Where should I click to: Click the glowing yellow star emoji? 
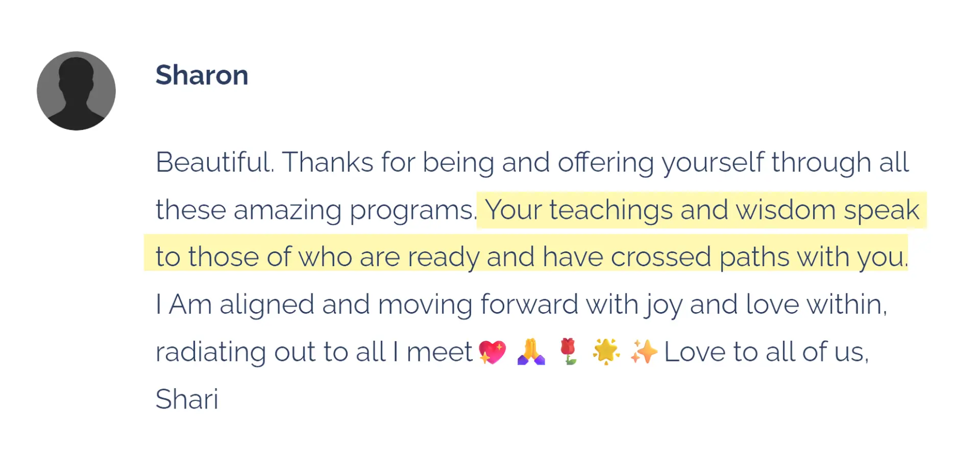pos(606,351)
